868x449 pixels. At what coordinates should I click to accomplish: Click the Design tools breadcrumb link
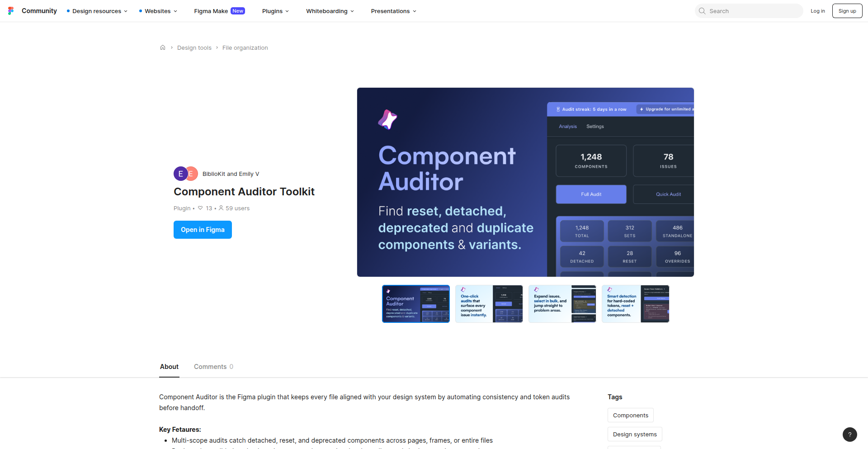(x=194, y=47)
